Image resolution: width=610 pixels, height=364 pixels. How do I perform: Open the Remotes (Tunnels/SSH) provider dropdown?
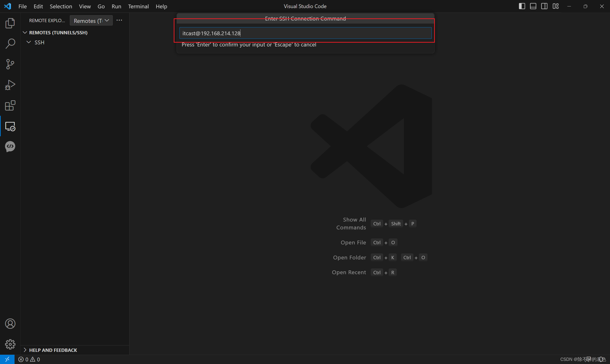pos(91,20)
